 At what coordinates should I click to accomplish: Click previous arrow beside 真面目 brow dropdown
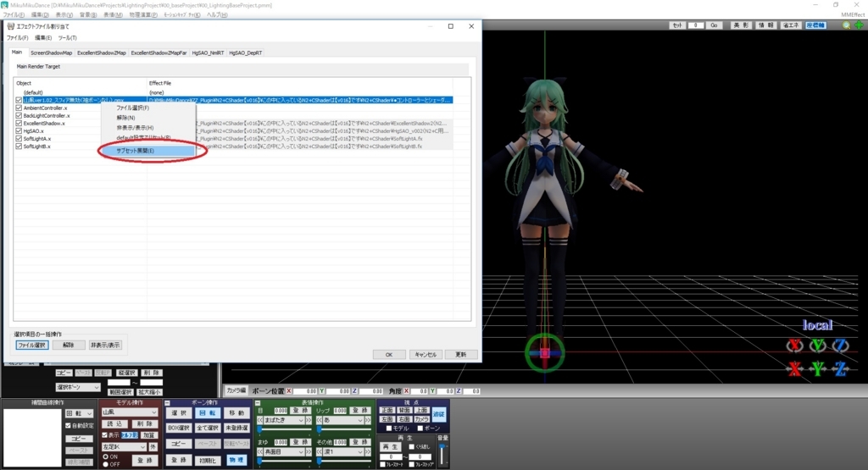tap(260, 451)
